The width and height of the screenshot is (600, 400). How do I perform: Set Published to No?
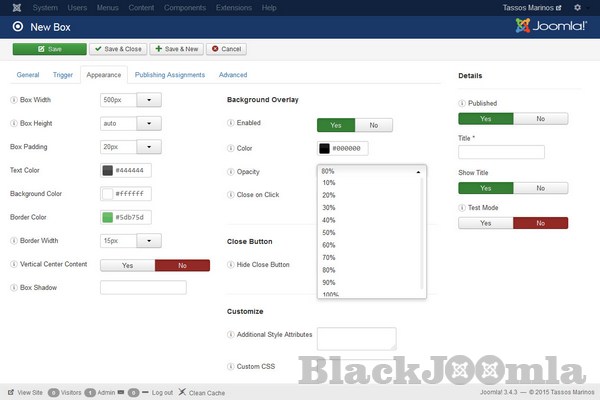click(x=541, y=118)
